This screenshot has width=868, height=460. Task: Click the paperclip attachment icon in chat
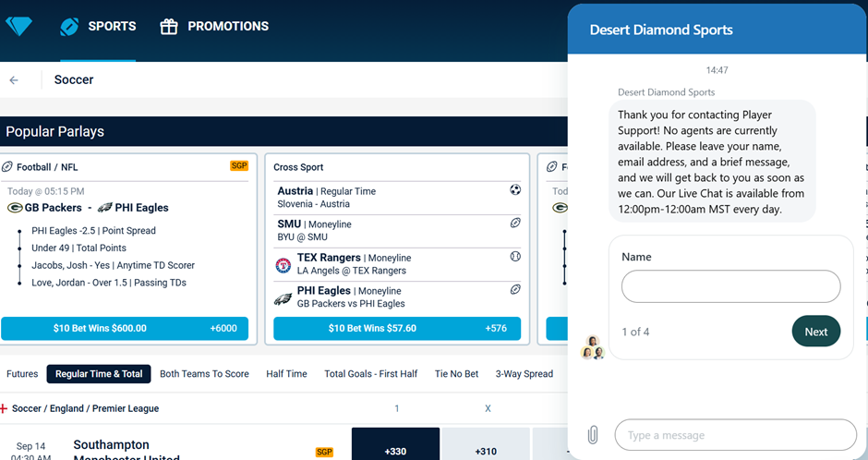592,435
